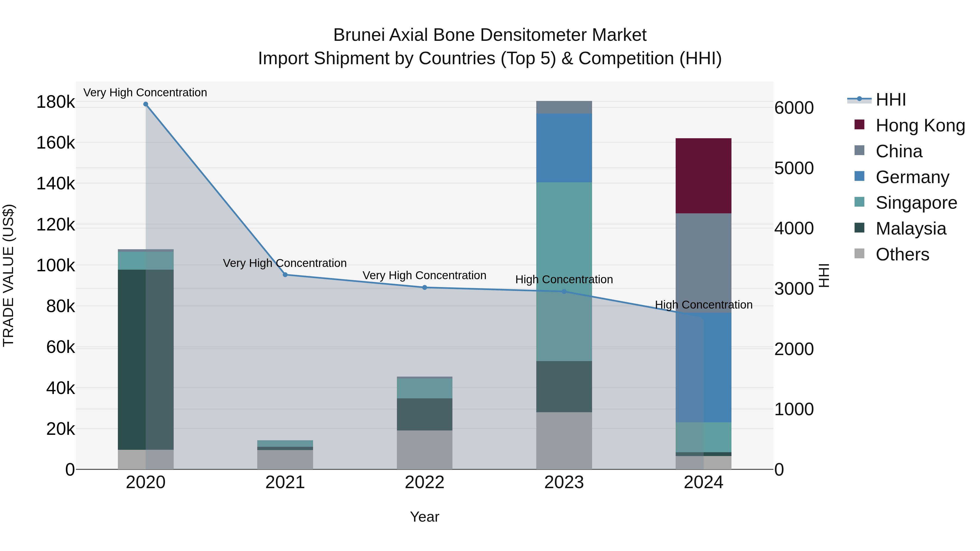The width and height of the screenshot is (980, 551).
Task: Click the Malaysia segment of 2022 bar
Action: click(425, 414)
